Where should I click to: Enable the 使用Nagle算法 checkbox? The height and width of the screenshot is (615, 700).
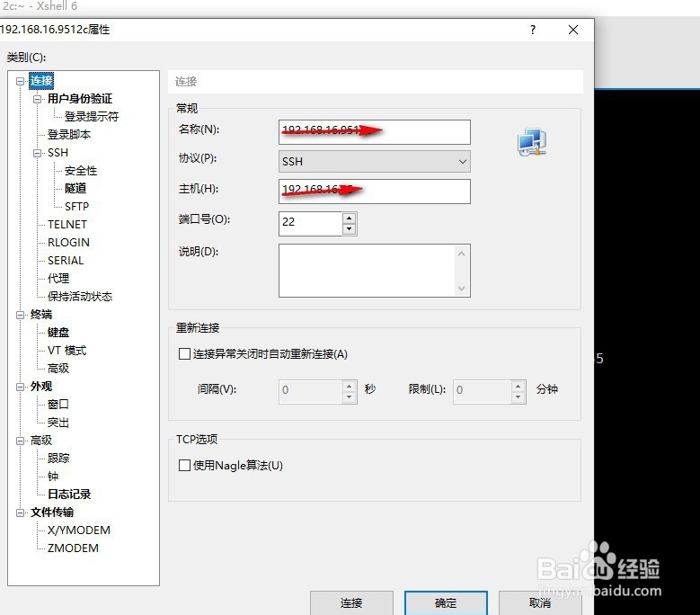tap(184, 466)
